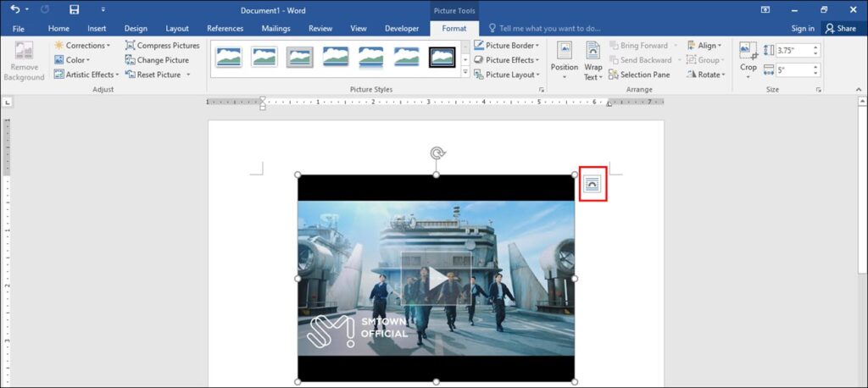The height and width of the screenshot is (388, 868).
Task: Click Compress Pictures
Action: 162,46
